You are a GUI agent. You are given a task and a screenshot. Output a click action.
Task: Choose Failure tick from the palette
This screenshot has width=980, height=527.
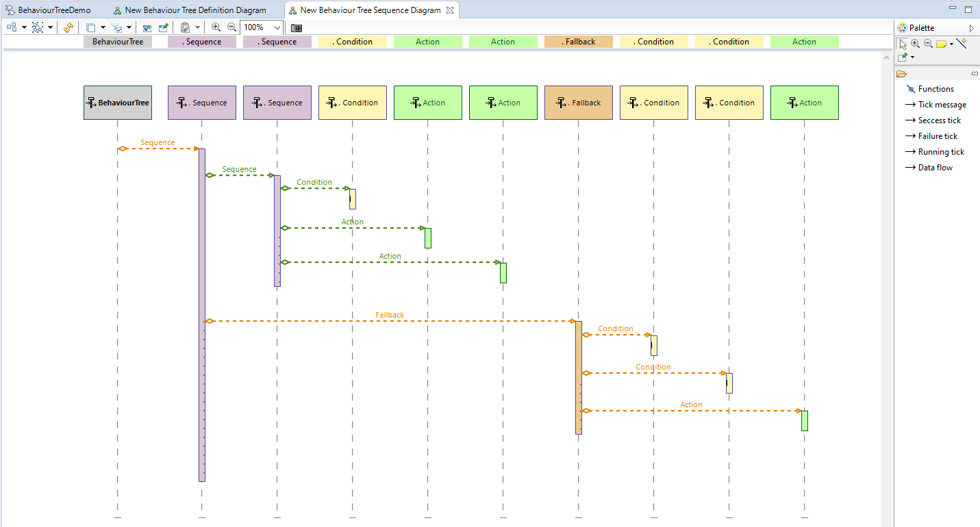click(x=938, y=136)
